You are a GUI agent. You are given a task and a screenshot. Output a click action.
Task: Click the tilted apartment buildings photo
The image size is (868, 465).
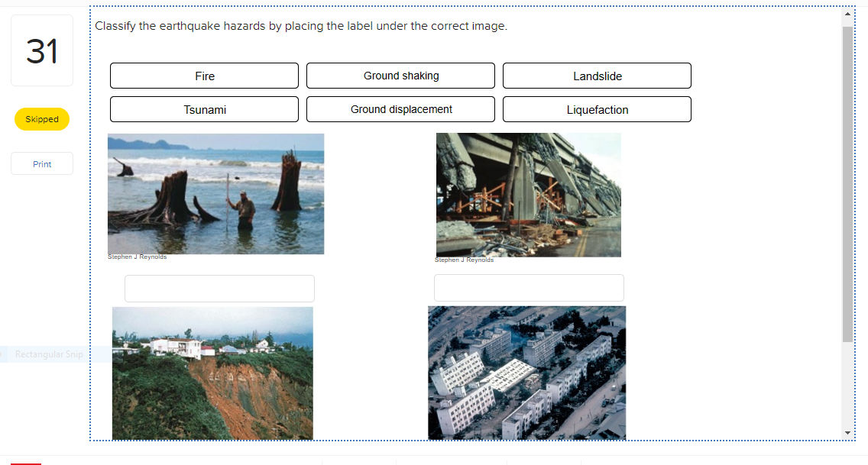526,373
